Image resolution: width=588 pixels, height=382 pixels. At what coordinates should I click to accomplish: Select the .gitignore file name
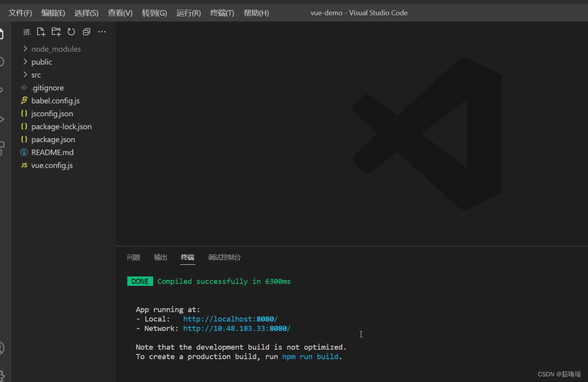tap(47, 88)
